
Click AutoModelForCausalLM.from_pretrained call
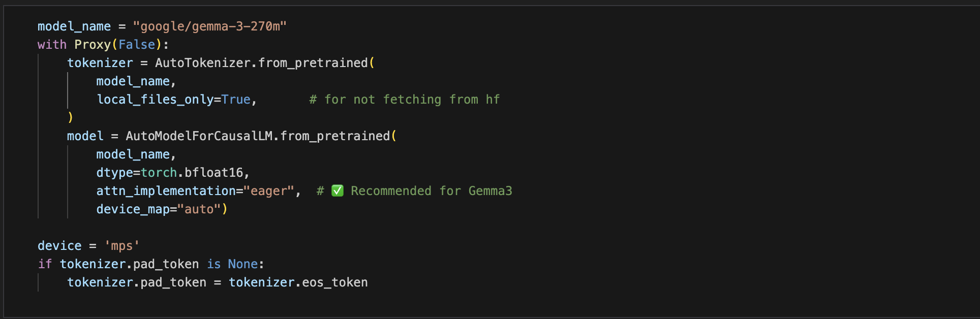258,136
